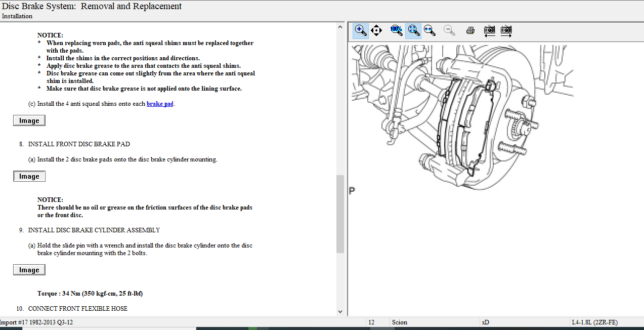
Task: Select the zoom in magnifier tool
Action: [x=361, y=30]
